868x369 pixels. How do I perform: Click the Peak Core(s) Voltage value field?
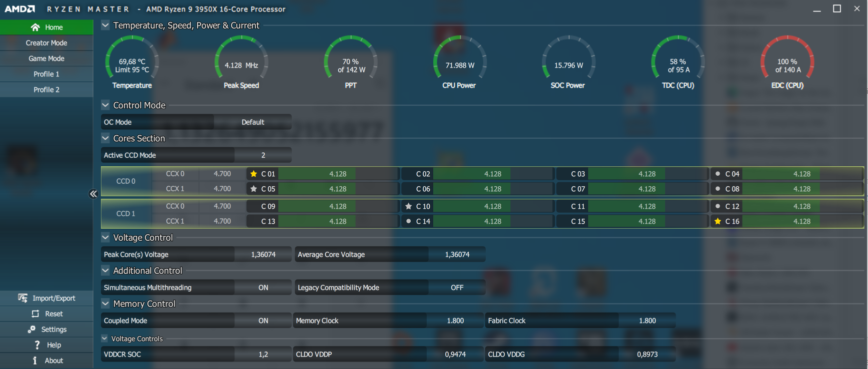(263, 254)
